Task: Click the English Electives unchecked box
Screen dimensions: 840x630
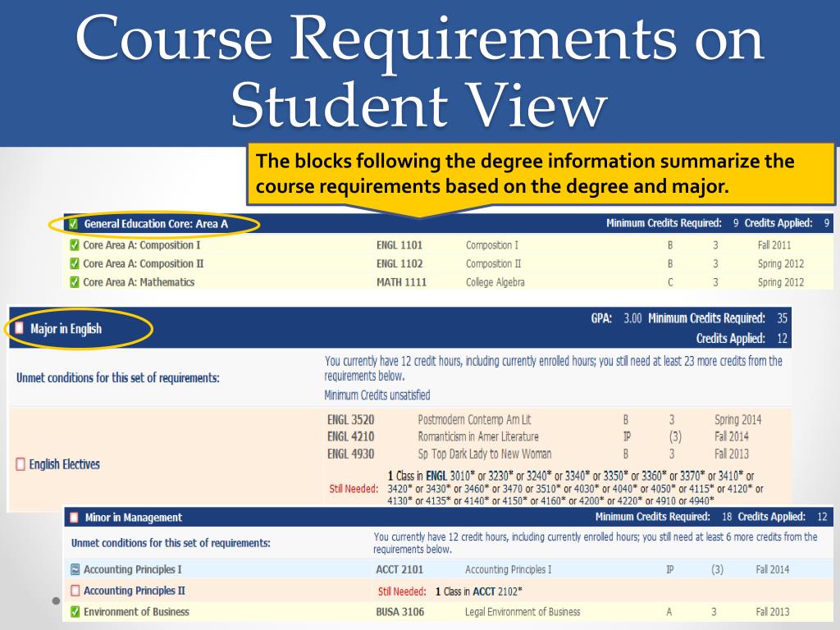Action: [21, 464]
